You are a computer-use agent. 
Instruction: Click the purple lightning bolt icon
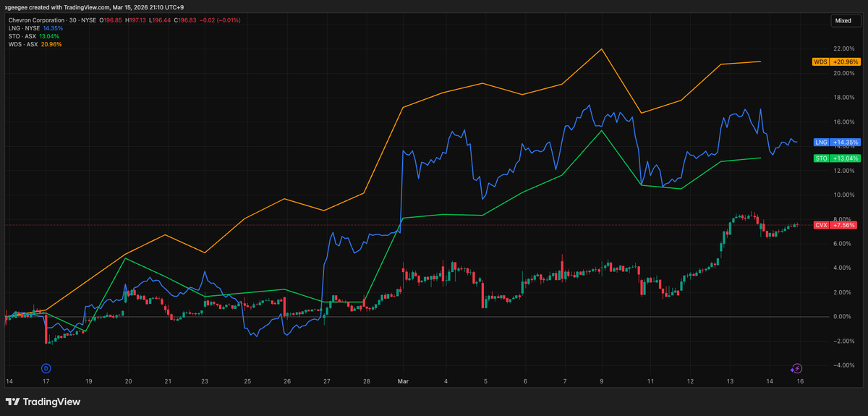coord(797,368)
